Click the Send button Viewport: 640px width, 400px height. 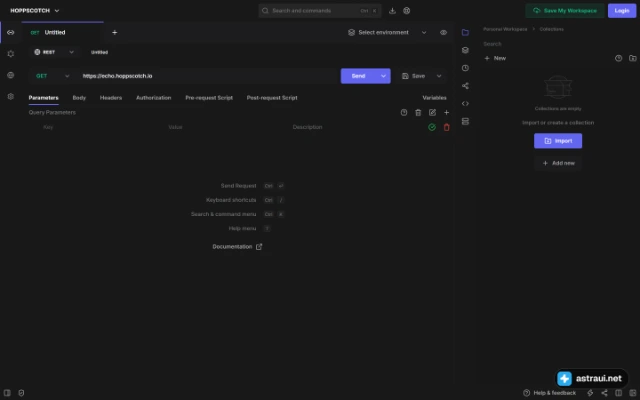(x=358, y=76)
